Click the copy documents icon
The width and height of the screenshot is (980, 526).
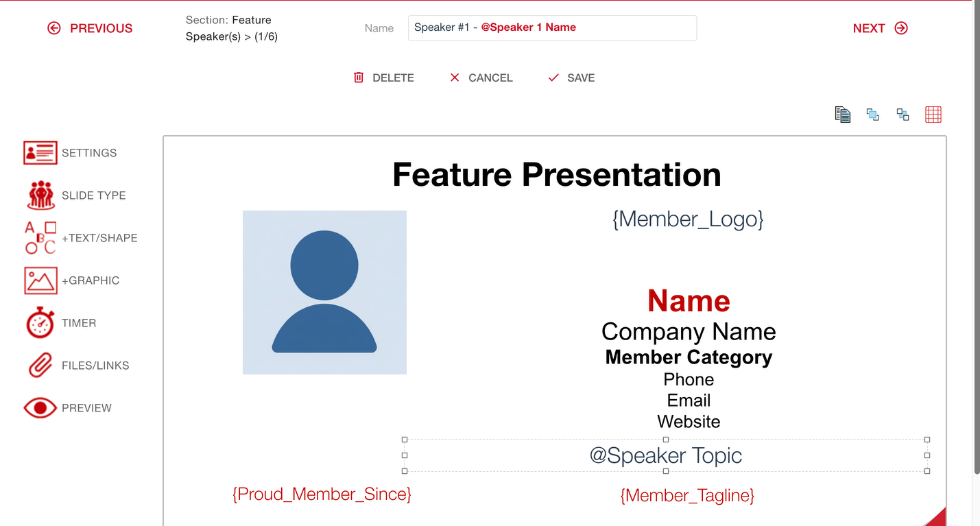(x=843, y=115)
